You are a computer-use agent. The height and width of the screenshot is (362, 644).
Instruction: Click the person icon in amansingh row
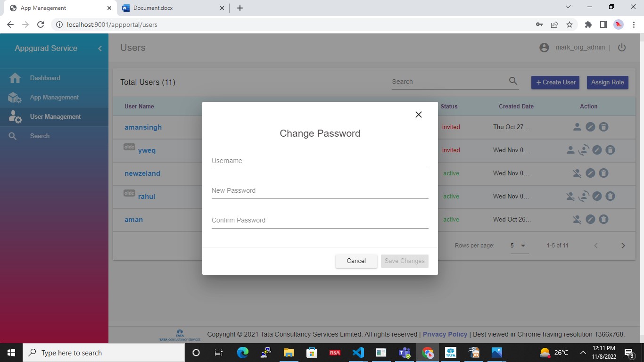click(577, 127)
